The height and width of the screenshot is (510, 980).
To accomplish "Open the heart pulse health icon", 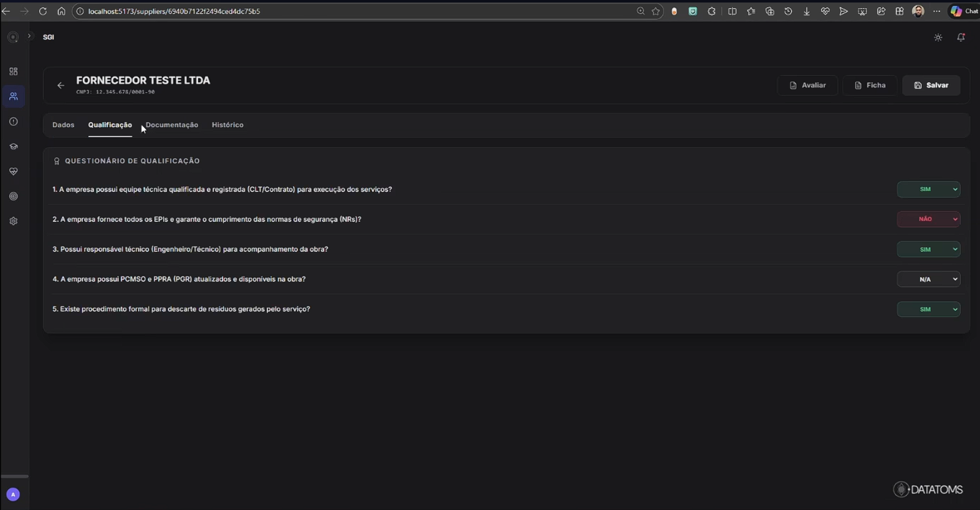I will (x=13, y=171).
